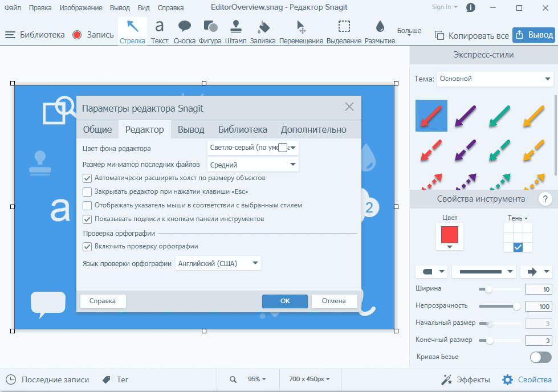This screenshot has width=558, height=392.
Task: Click the Справка button in captured dialog
Action: click(x=103, y=301)
